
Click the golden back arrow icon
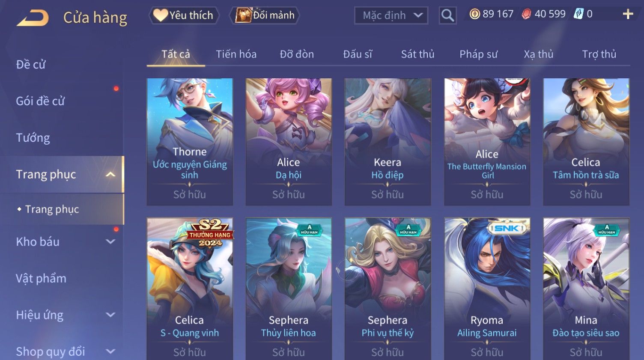(33, 18)
